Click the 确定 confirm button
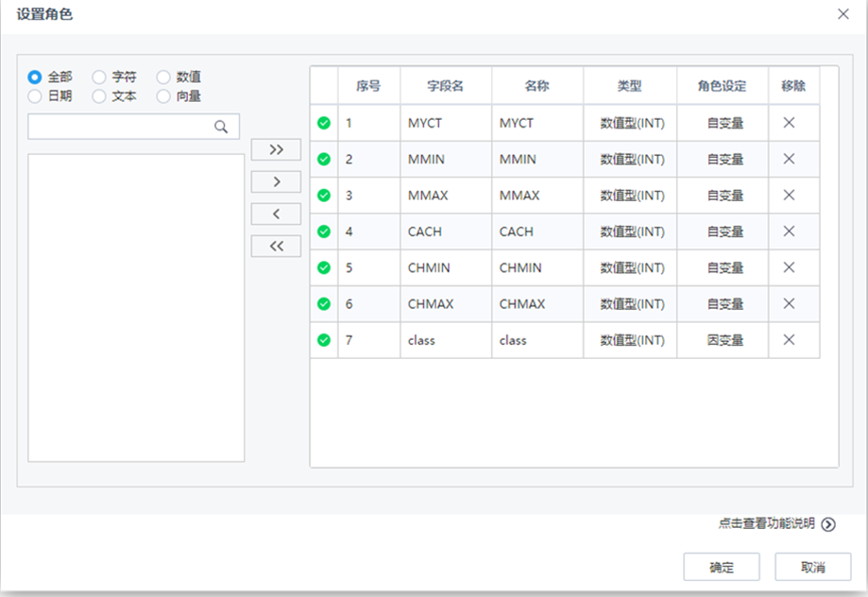Viewport: 868px width, 597px height. click(x=721, y=567)
